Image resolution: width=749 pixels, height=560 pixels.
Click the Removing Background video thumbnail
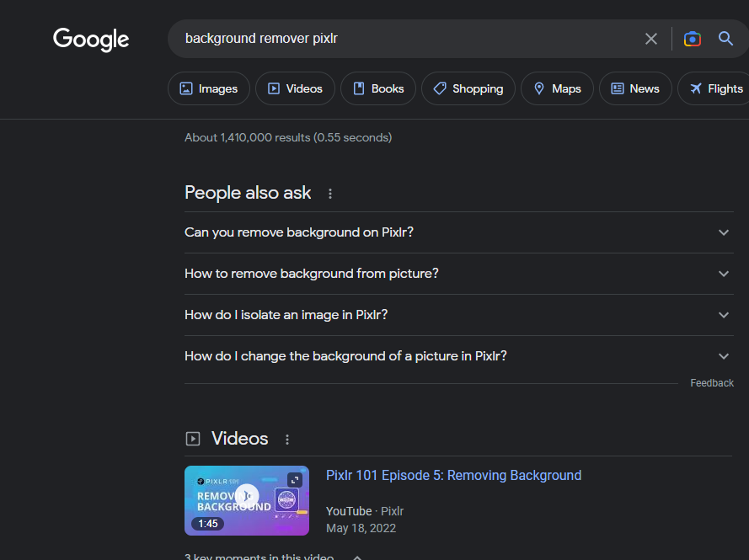[x=246, y=500]
